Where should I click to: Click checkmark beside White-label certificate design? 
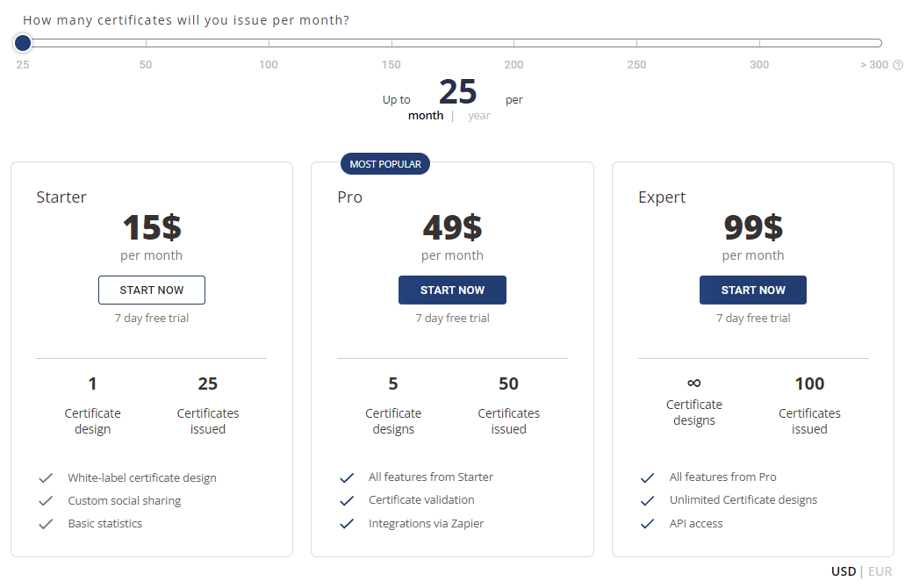coord(46,477)
